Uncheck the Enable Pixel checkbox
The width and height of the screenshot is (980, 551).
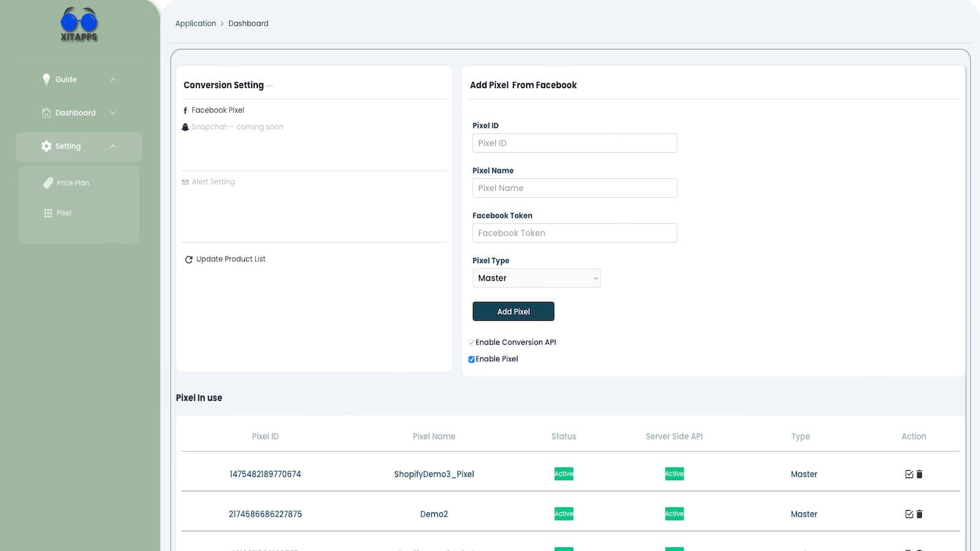[x=471, y=359]
